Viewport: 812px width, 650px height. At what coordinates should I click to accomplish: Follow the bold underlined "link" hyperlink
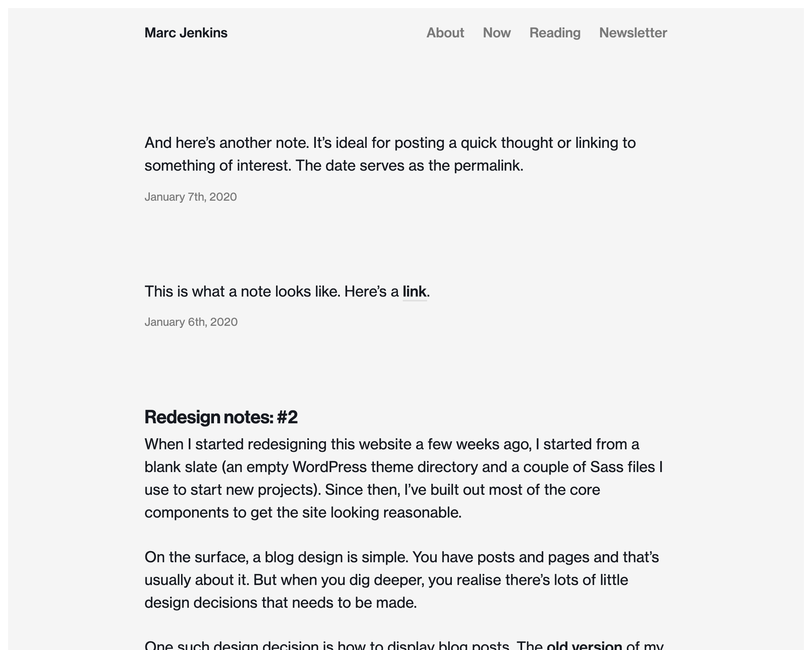coord(414,292)
